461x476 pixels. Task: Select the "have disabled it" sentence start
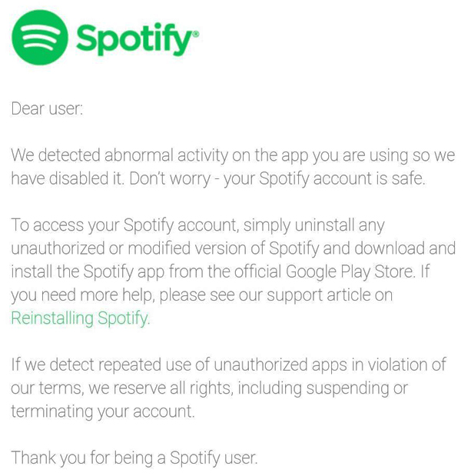click(68, 178)
